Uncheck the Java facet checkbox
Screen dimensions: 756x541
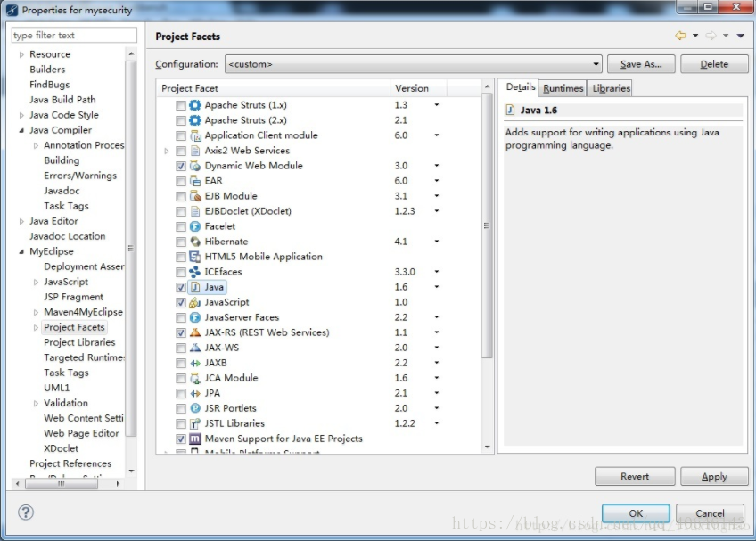point(181,287)
